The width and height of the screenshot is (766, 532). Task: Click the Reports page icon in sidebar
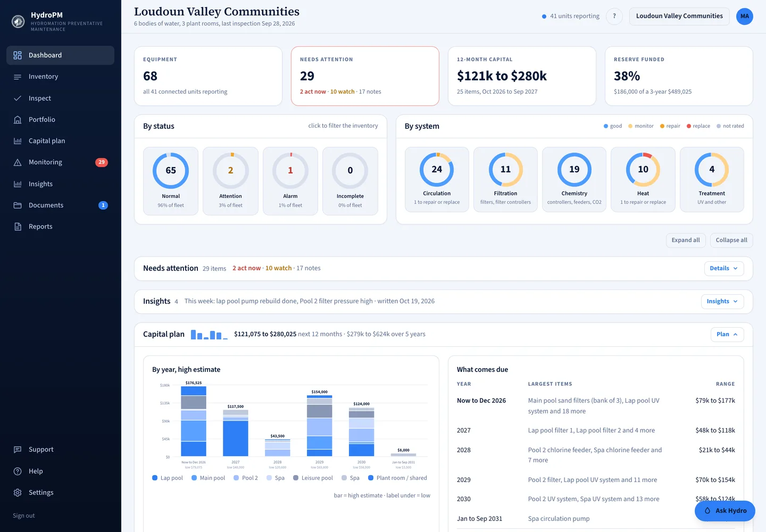[18, 227]
